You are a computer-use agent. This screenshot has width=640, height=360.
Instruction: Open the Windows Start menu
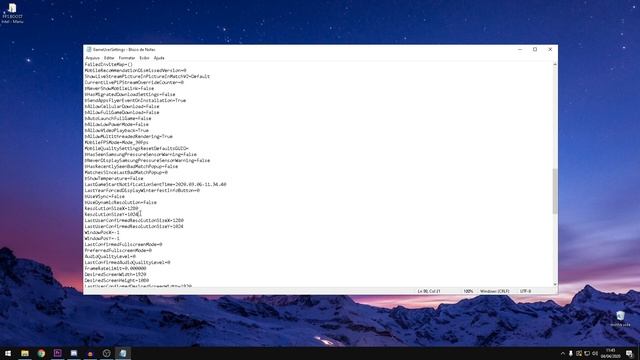pos(8,353)
